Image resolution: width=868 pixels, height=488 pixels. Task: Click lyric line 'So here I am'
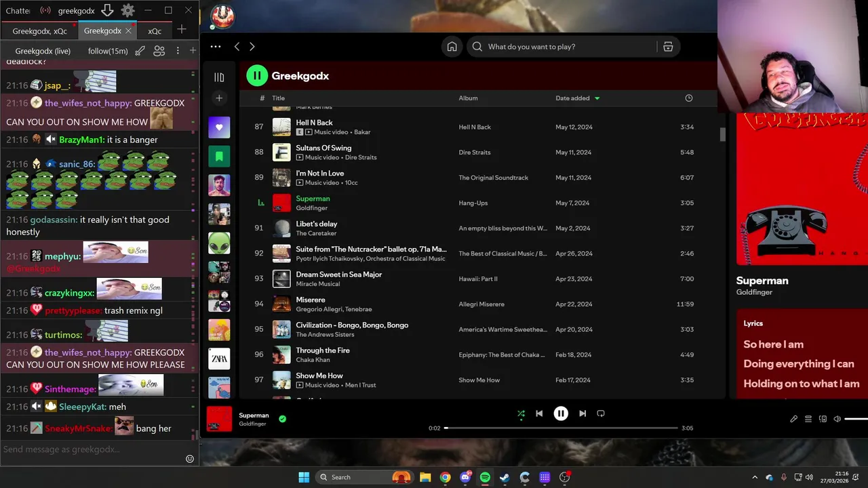click(x=773, y=344)
